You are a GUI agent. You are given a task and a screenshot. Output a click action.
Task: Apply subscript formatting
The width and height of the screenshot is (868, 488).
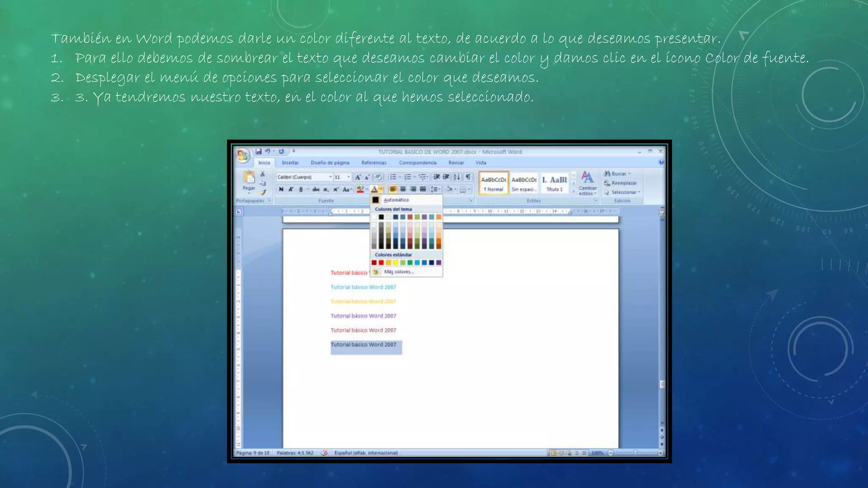pos(325,189)
